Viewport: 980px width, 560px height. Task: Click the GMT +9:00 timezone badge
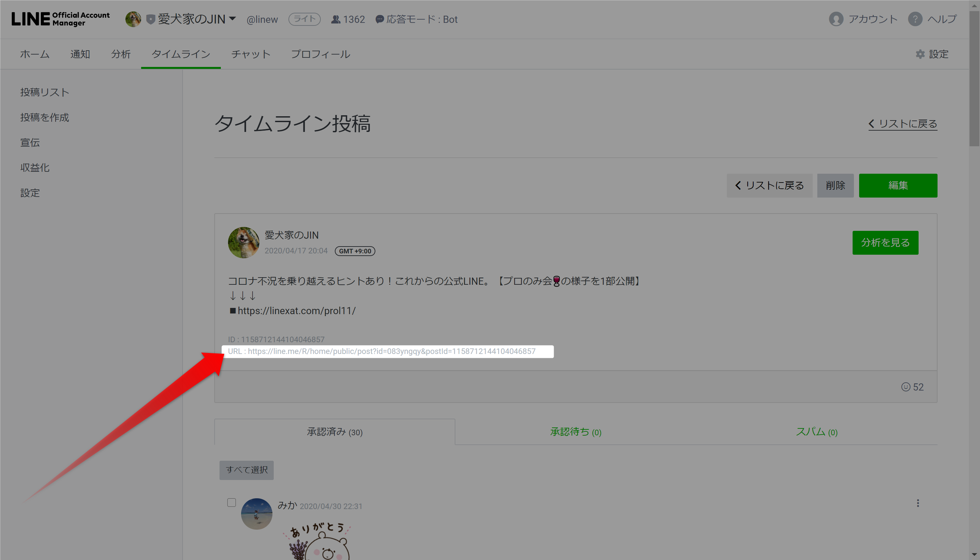(355, 251)
